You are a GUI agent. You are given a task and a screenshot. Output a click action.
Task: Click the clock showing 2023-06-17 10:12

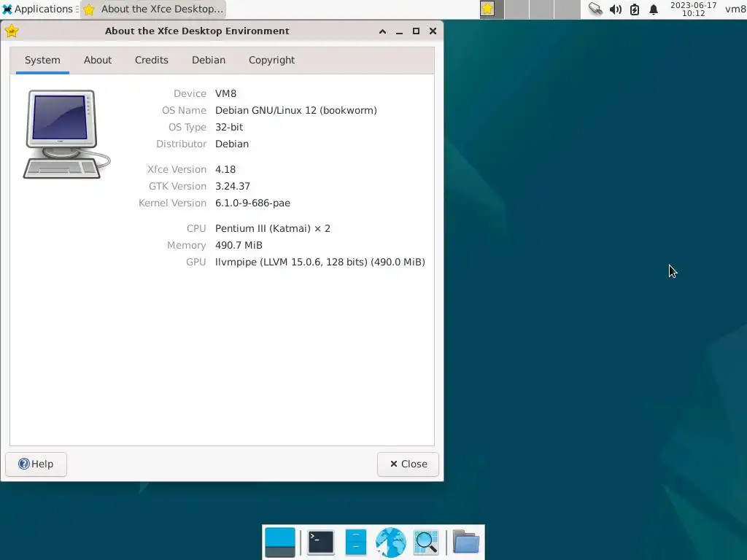click(693, 9)
